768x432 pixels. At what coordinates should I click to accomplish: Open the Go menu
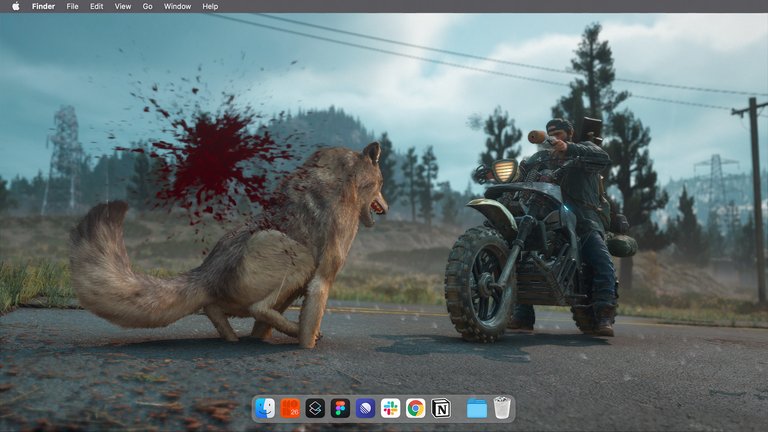tap(147, 6)
